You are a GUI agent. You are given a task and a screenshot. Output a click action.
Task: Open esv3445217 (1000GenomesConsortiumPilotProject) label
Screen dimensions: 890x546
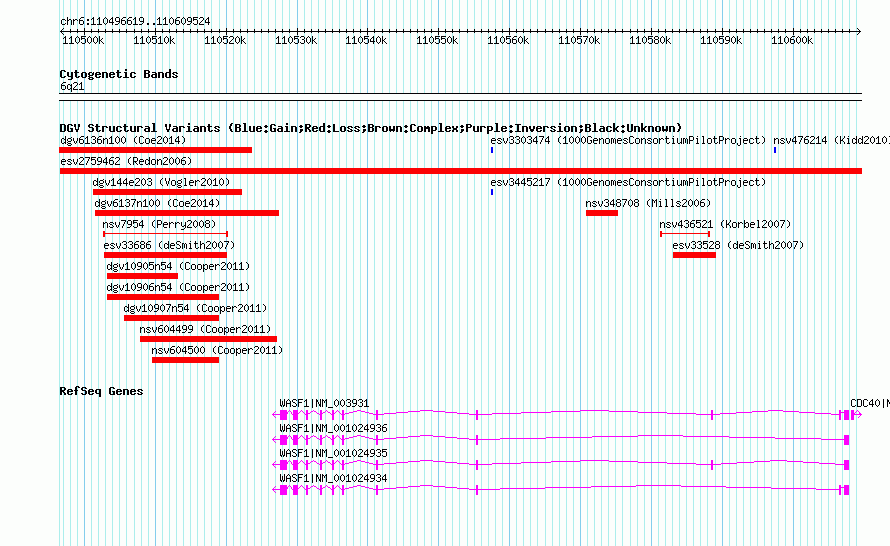[x=628, y=182]
